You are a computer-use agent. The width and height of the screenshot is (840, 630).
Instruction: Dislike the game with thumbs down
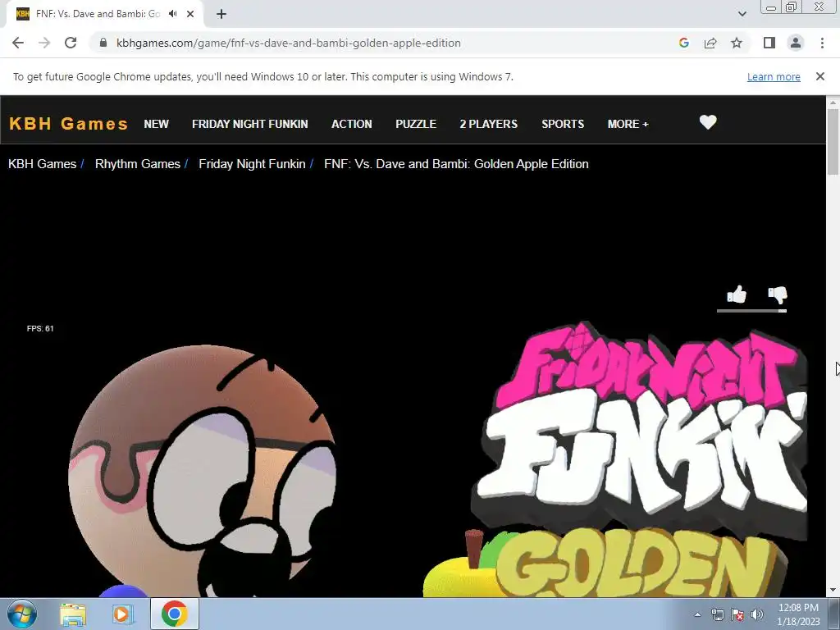click(x=778, y=294)
